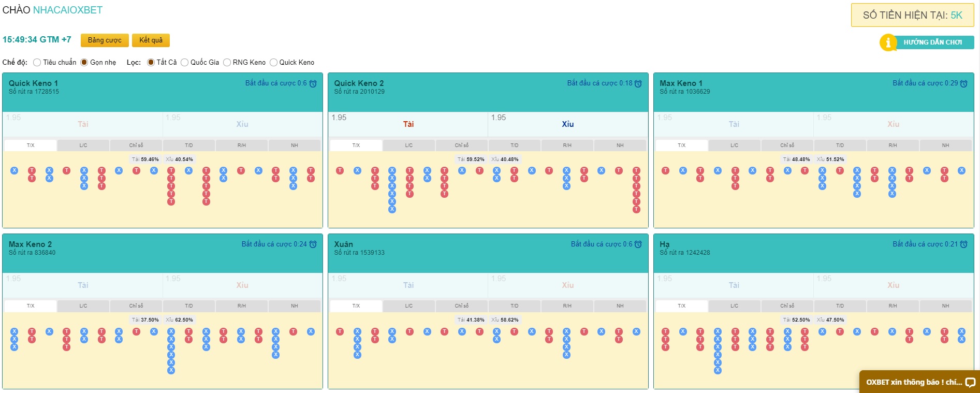Click the yellow info icon beside Hướng dẫn chơi
980x393 pixels.
888,42
